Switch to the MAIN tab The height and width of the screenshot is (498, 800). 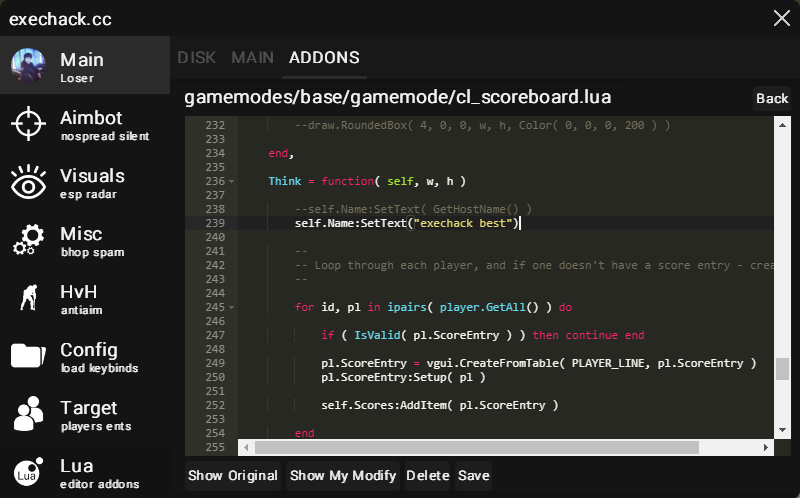coord(252,58)
